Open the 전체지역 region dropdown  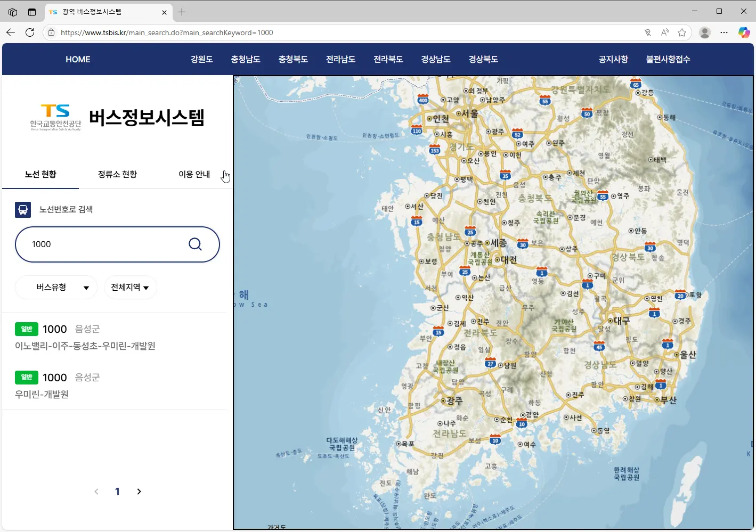tap(130, 287)
